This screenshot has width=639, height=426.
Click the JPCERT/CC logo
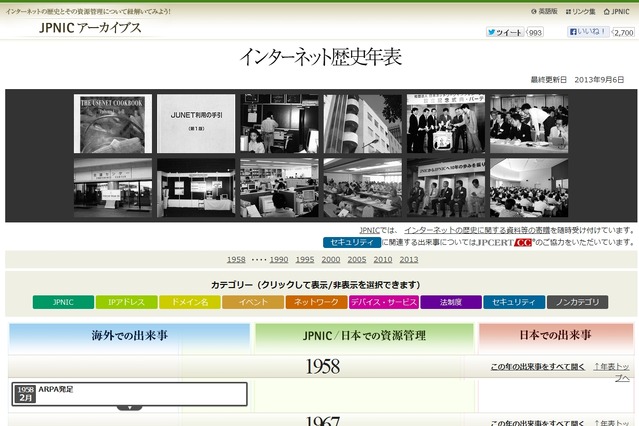point(505,243)
